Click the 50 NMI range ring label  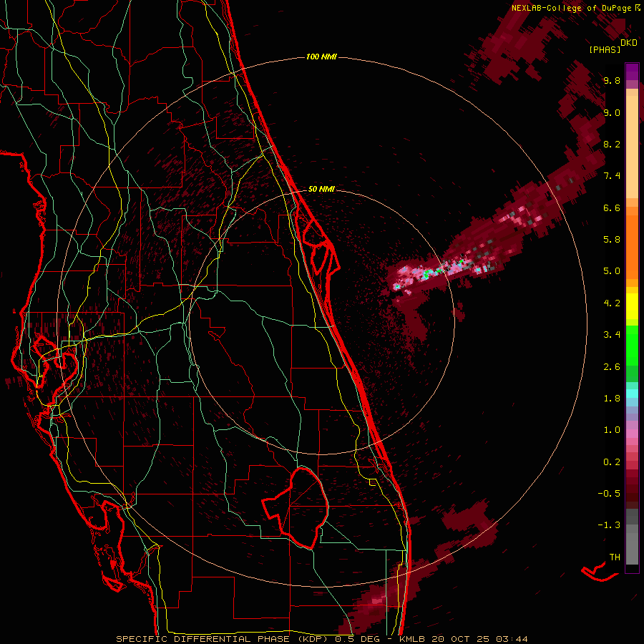[321, 189]
